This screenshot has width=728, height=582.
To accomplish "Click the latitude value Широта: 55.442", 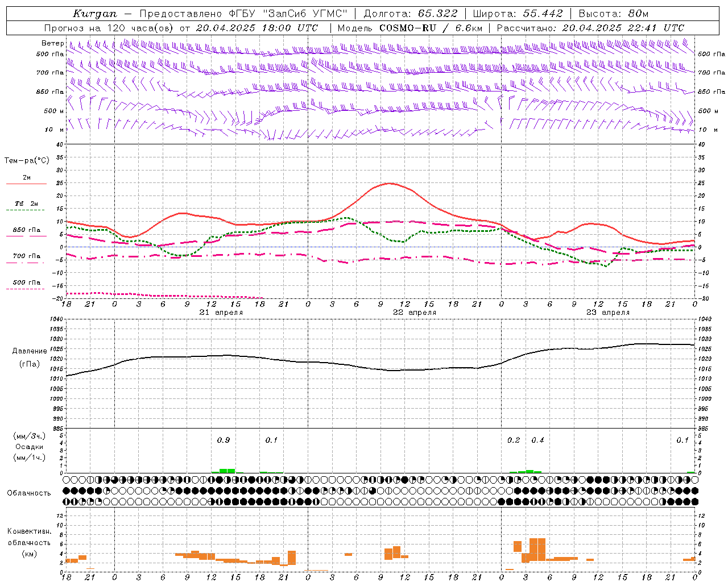I will (518, 14).
